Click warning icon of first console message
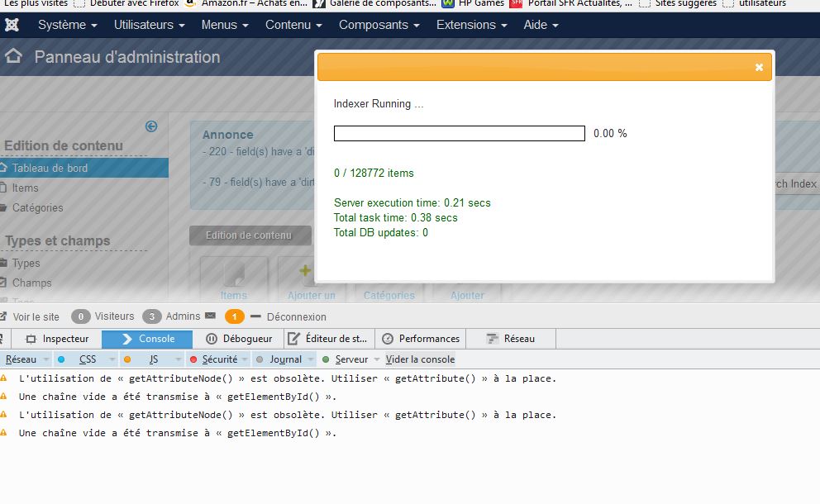 coord(3,378)
